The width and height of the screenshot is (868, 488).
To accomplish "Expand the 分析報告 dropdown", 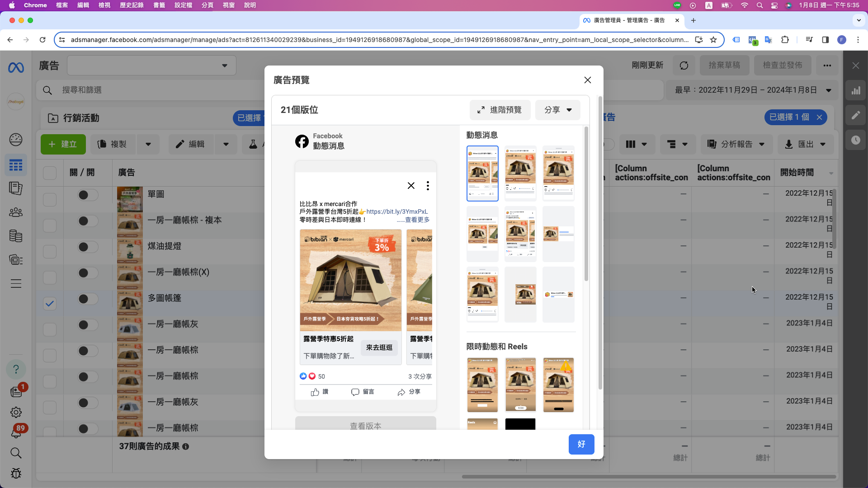I will click(736, 144).
